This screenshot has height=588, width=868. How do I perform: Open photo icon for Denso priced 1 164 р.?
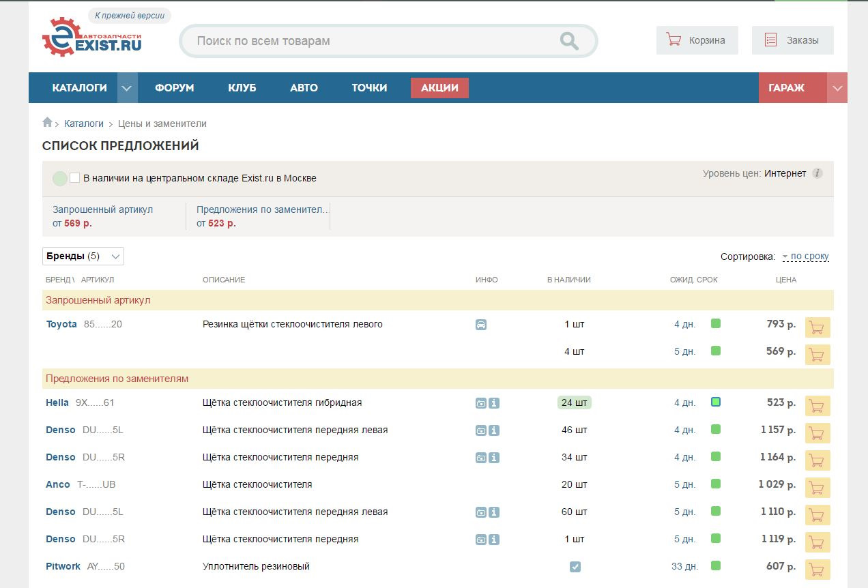point(481,458)
